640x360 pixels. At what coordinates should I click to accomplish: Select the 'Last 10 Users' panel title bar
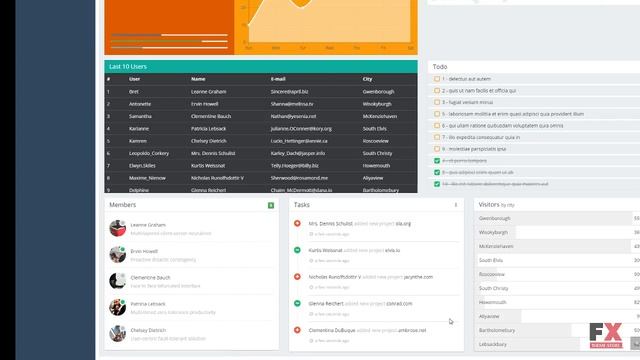click(261, 67)
